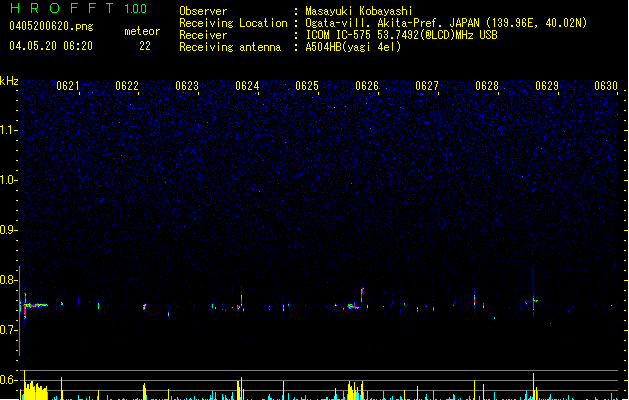Click the 0627 time marker
This screenshot has height=400, width=629.
pyautogui.click(x=427, y=86)
